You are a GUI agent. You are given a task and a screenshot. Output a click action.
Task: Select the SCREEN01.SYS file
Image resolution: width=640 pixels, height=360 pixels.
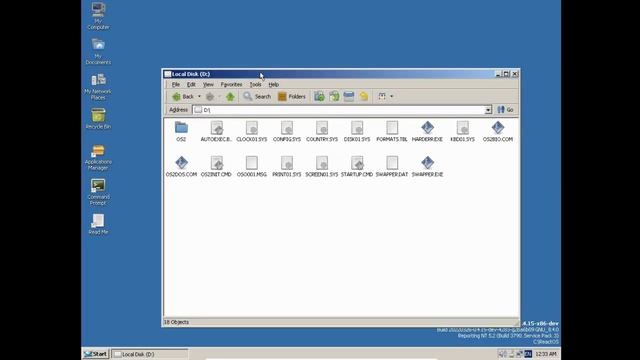pyautogui.click(x=322, y=167)
